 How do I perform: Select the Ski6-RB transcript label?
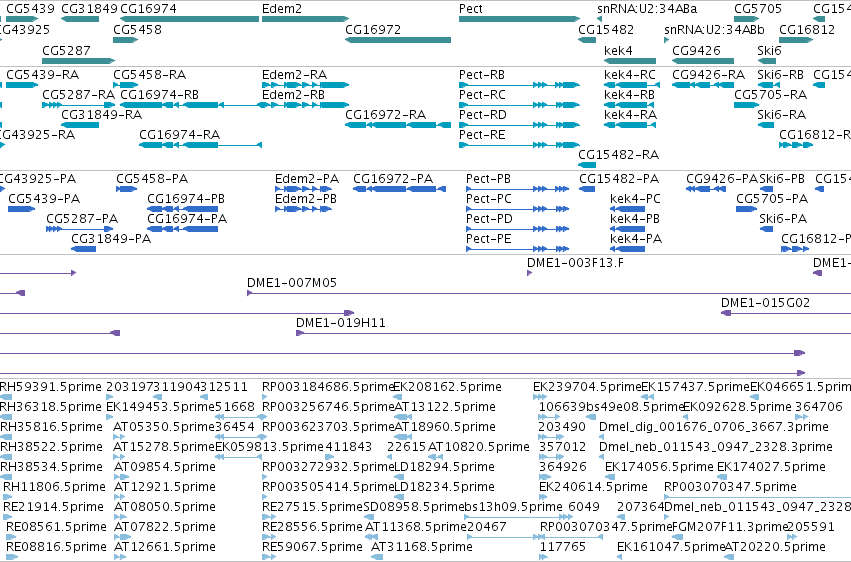click(781, 74)
